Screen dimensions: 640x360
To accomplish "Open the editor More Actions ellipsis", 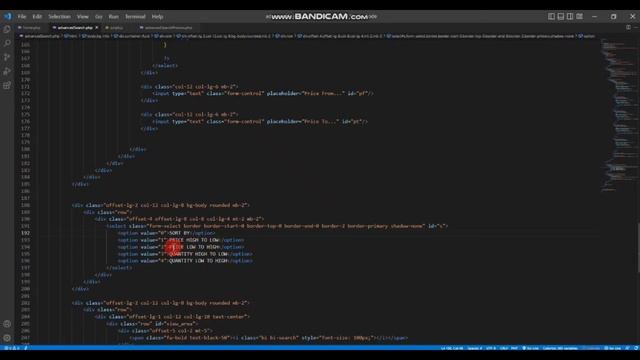I will [636, 27].
